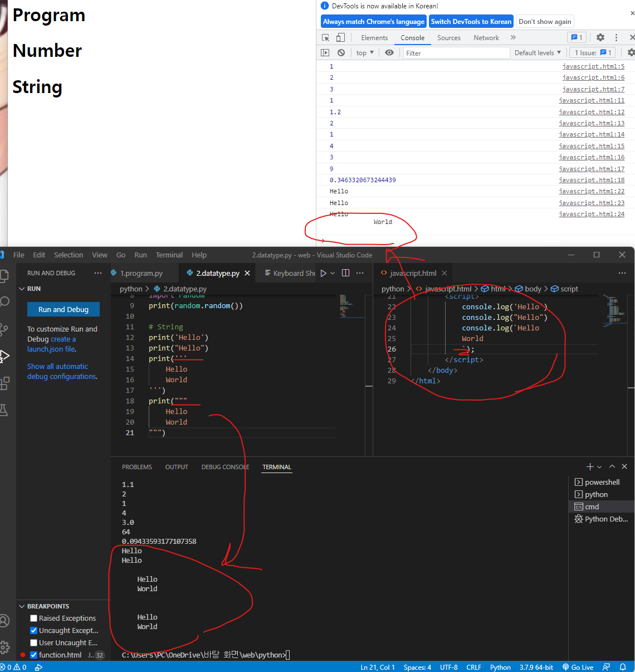Switch to the Sources tab in DevTools
The width and height of the screenshot is (635, 672).
coord(449,37)
